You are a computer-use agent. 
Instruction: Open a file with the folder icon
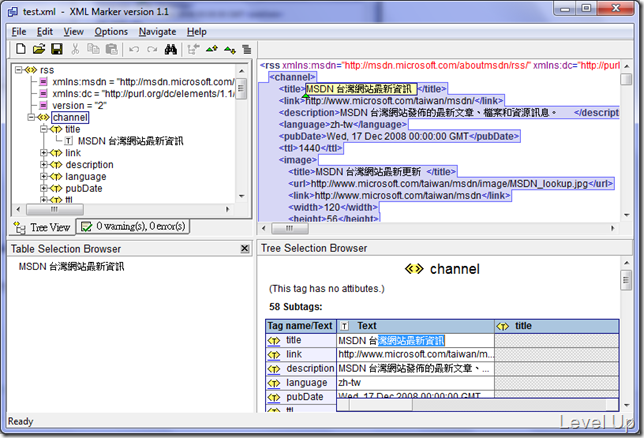tap(39, 49)
